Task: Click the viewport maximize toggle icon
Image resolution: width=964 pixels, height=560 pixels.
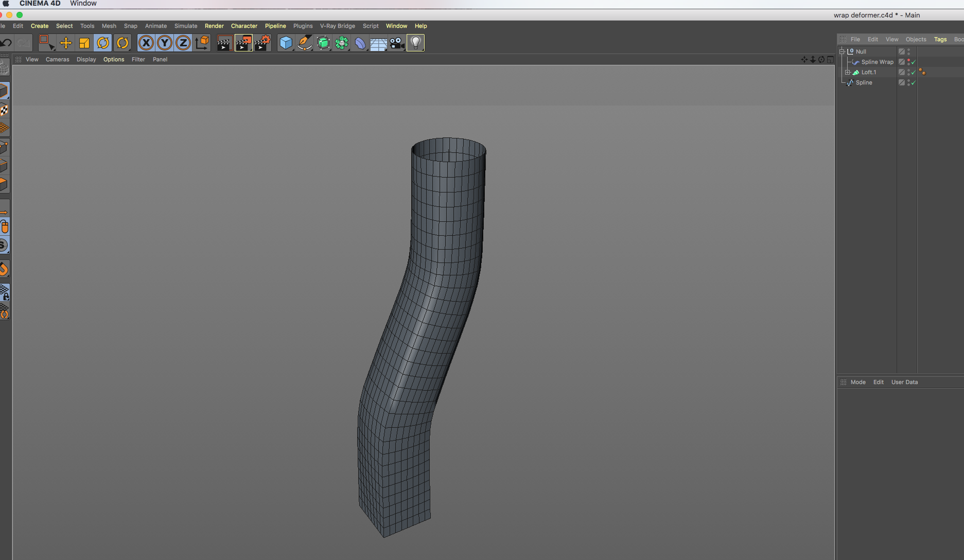Action: 830,59
